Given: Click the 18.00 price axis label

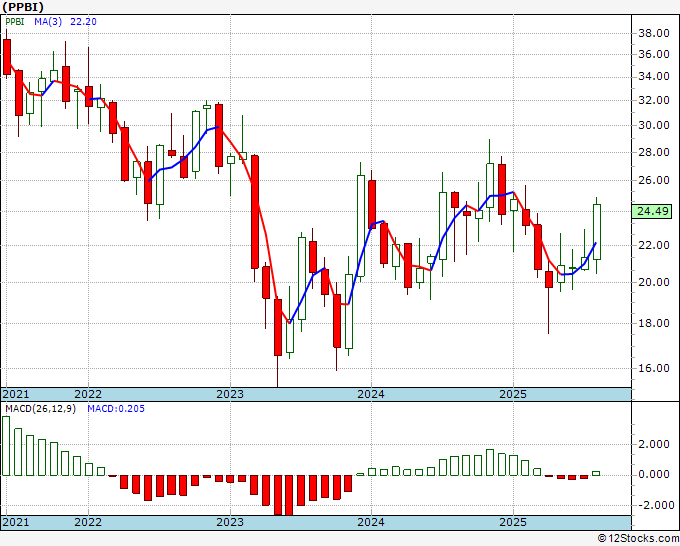Looking at the screenshot, I should (654, 323).
